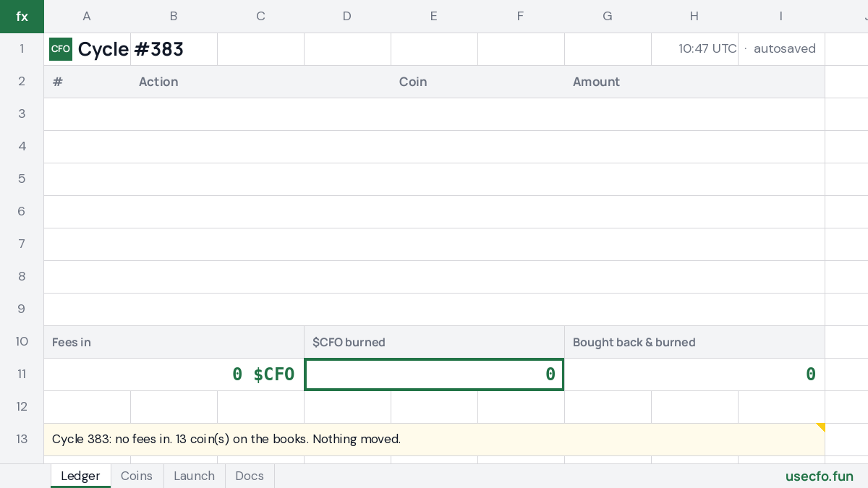Screen dimensions: 868x488
Task: Click the Coin column header label
Action: click(413, 82)
